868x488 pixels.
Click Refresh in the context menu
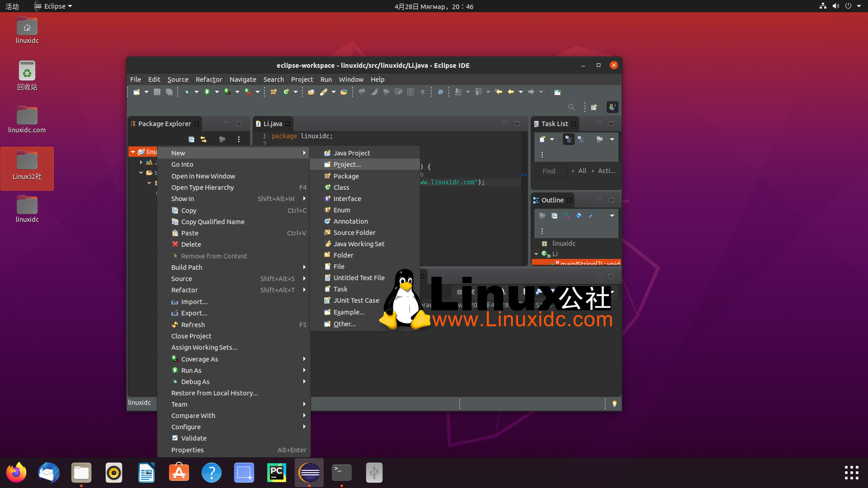(234, 324)
